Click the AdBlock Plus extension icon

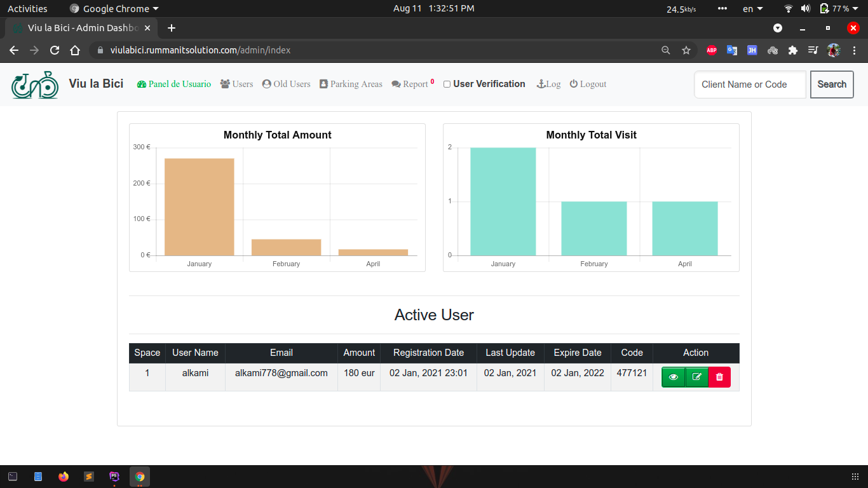(712, 50)
